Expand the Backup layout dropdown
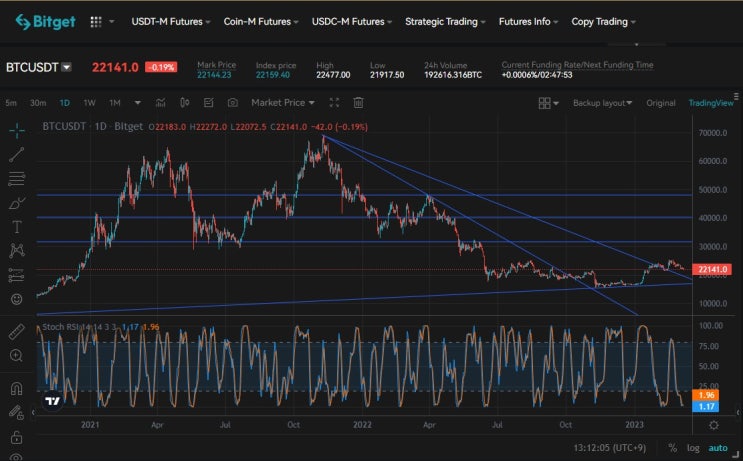Screen dimensions: 743x461 [602, 103]
